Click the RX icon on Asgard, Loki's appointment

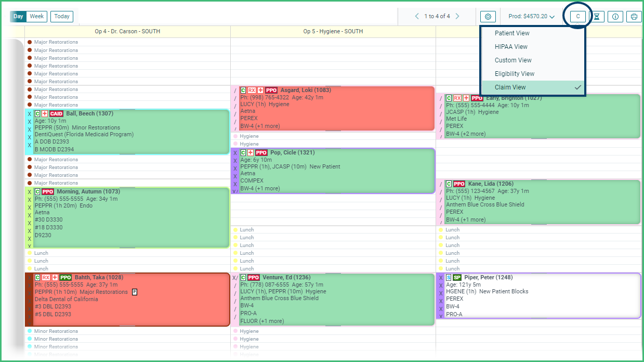point(251,90)
